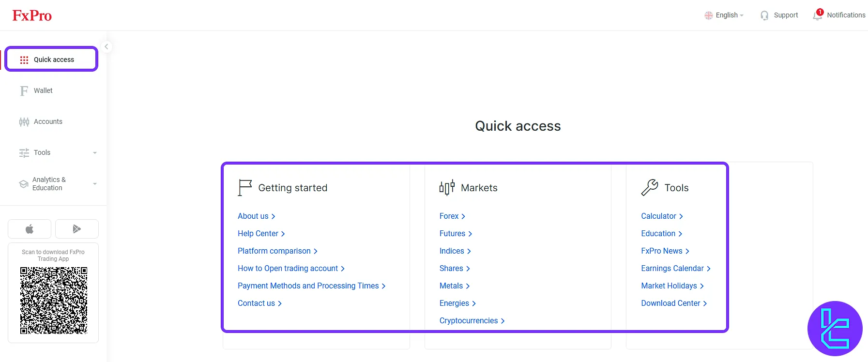Click the QR code for FxPro Trading App

(x=54, y=301)
